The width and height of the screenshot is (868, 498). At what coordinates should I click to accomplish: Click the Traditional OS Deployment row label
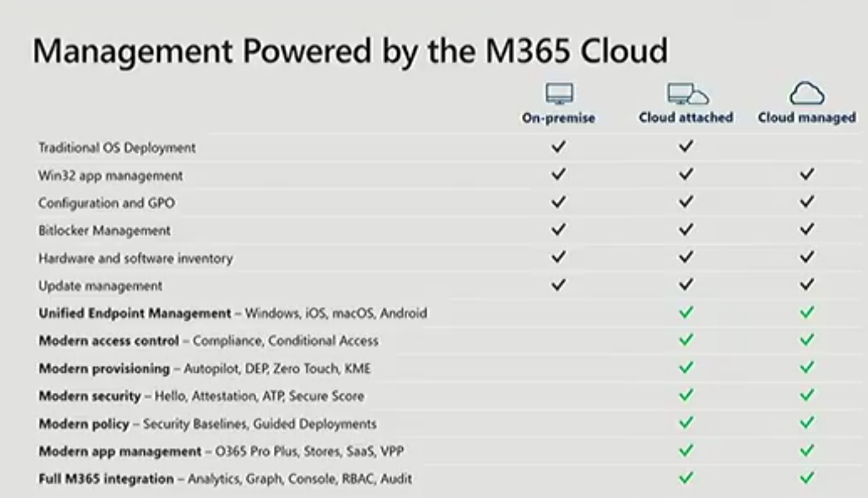[x=117, y=148]
